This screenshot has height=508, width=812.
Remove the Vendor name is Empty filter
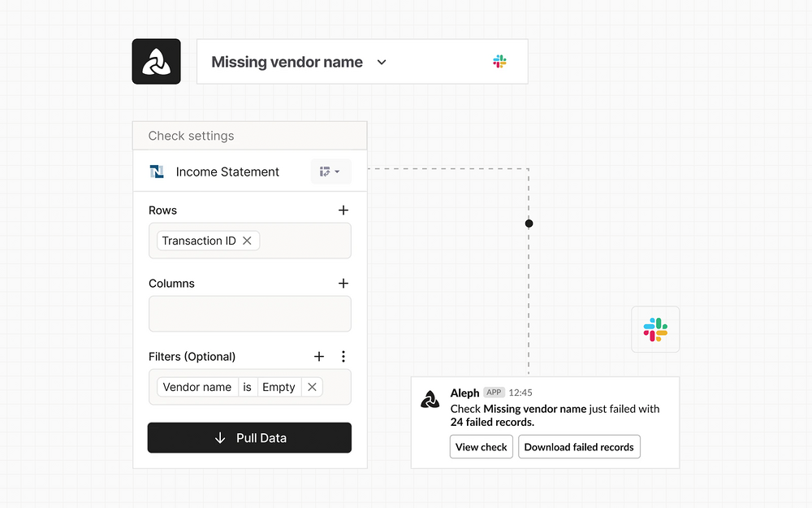point(312,387)
